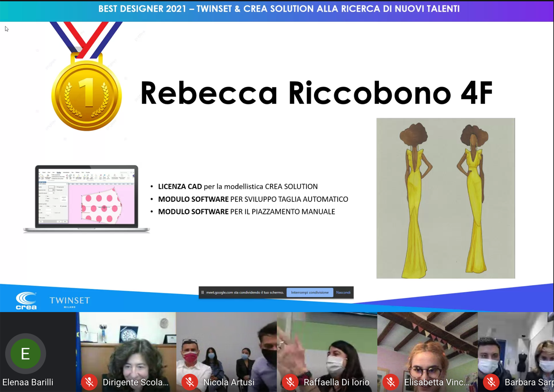Click 'PER SVILUPPO TAGLIA AUTOMATICO' bullet text
This screenshot has width=554, height=392.
[289, 199]
